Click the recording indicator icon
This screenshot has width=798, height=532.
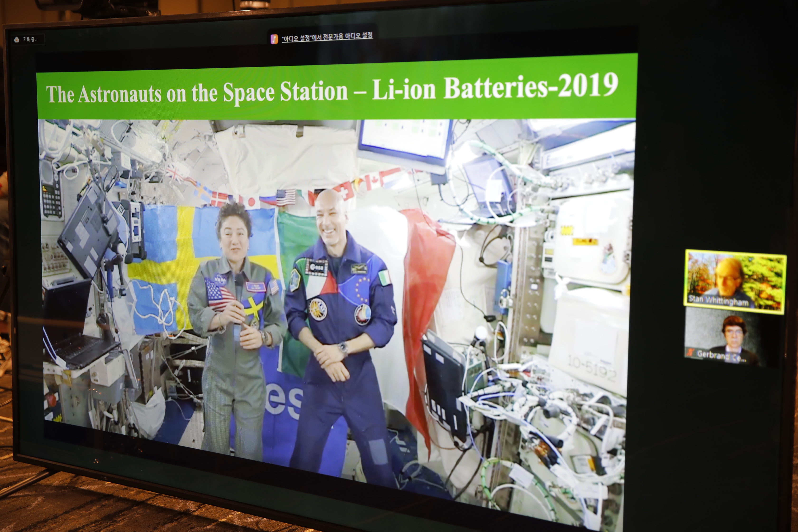pyautogui.click(x=17, y=40)
